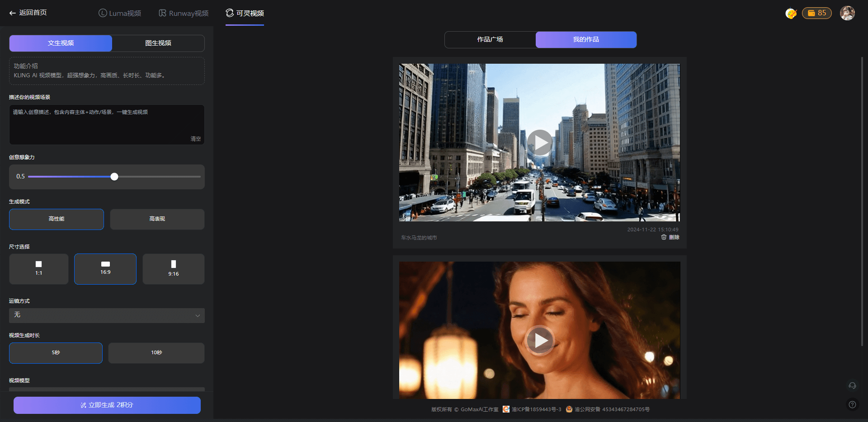
Task: Play the woman with lanterns video
Action: coord(540,340)
